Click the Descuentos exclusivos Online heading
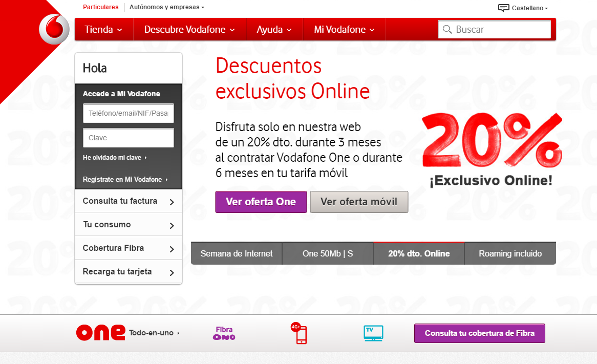Image resolution: width=597 pixels, height=364 pixels. click(292, 78)
